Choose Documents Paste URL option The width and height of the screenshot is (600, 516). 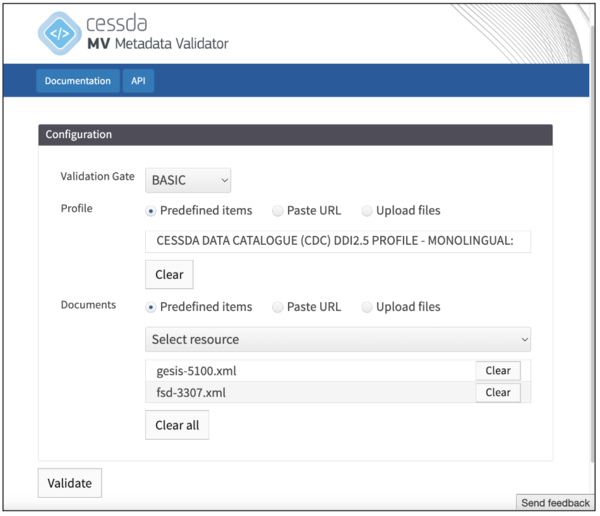click(x=278, y=307)
